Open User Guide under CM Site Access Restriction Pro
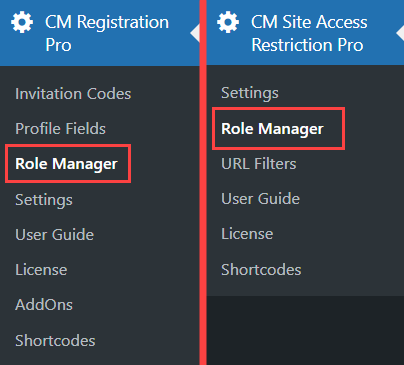 [x=261, y=199]
